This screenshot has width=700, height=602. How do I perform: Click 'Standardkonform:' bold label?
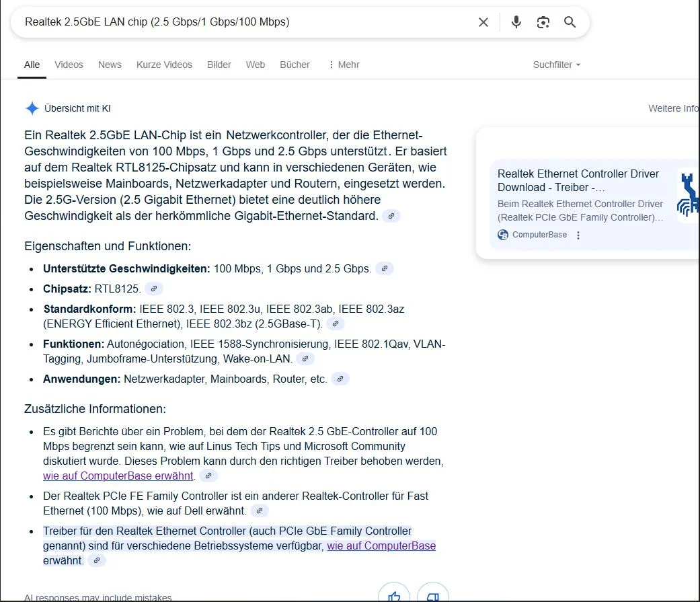[x=89, y=309]
